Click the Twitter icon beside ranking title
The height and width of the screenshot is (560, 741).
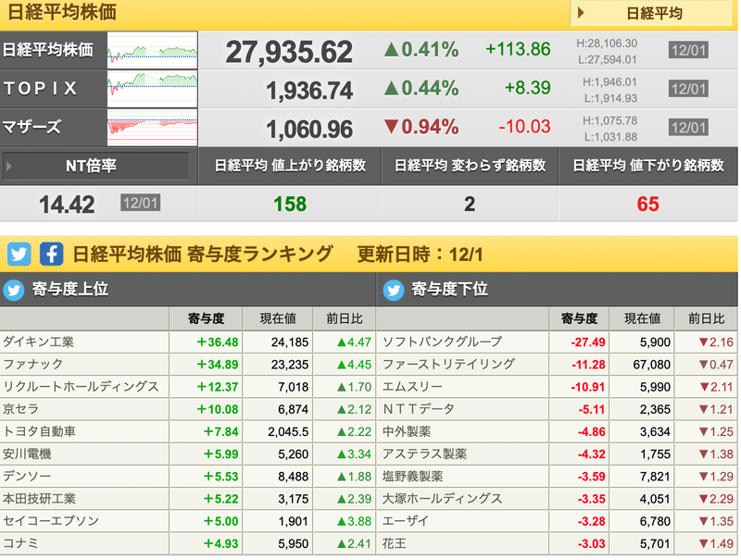19,254
